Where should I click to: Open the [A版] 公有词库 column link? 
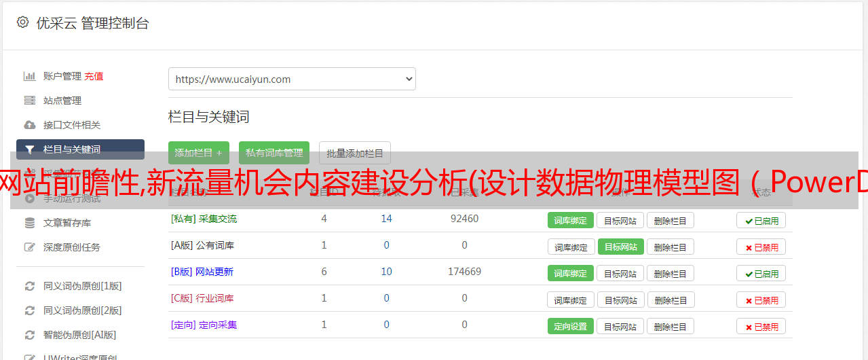202,245
